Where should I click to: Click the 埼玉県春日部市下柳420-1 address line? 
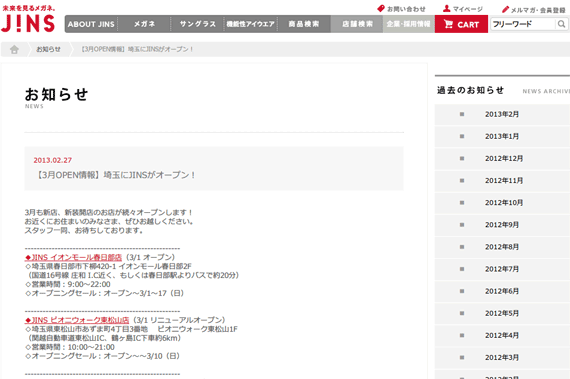pos(108,266)
